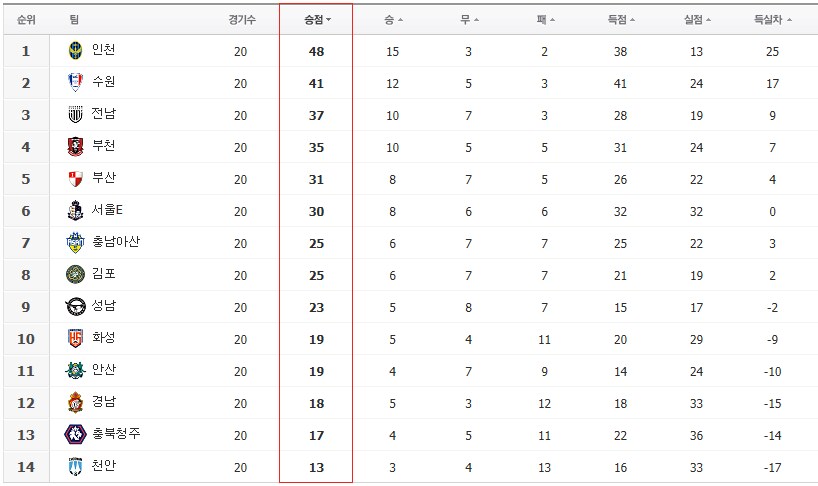Image resolution: width=818 pixels, height=486 pixels.
Task: Sort by 득실차 goal difference header
Action: pos(773,20)
